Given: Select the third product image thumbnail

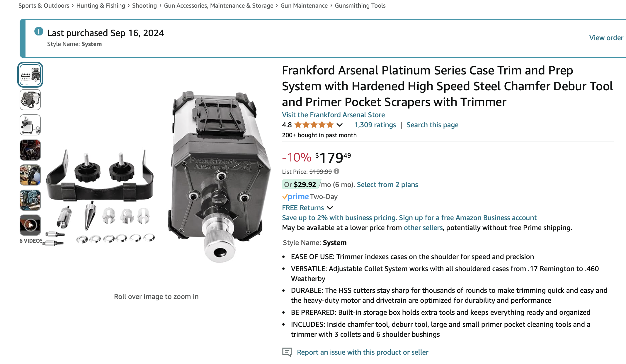Looking at the screenshot, I should tap(30, 125).
